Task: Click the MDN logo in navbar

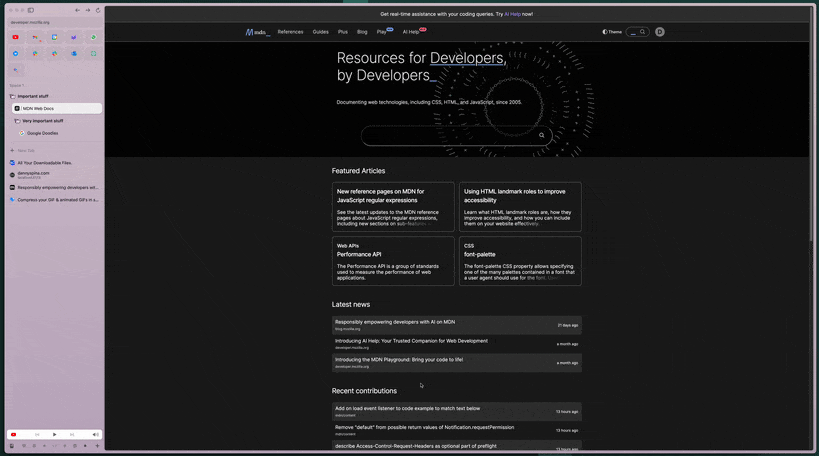Action: (x=257, y=32)
